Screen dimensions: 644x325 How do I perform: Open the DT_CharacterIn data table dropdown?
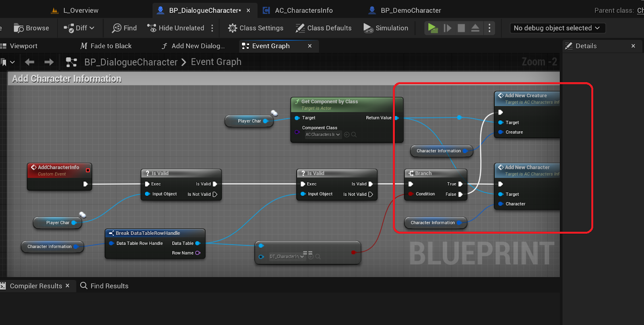287,257
